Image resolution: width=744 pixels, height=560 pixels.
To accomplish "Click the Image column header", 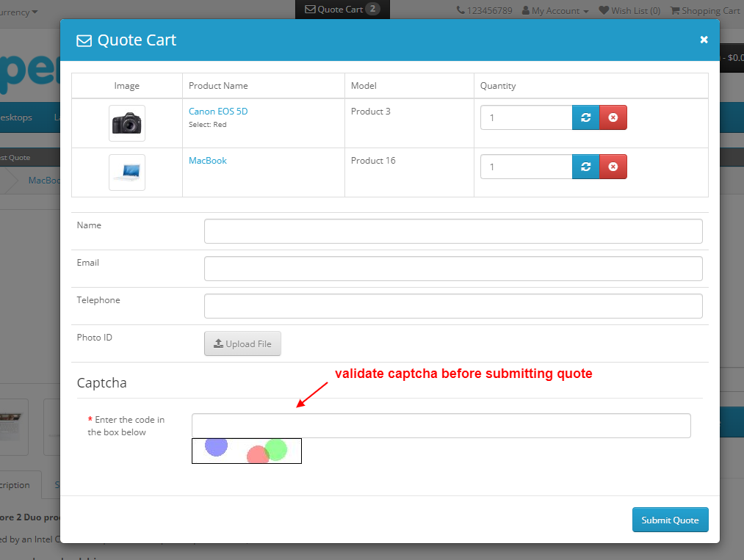I will pyautogui.click(x=126, y=86).
